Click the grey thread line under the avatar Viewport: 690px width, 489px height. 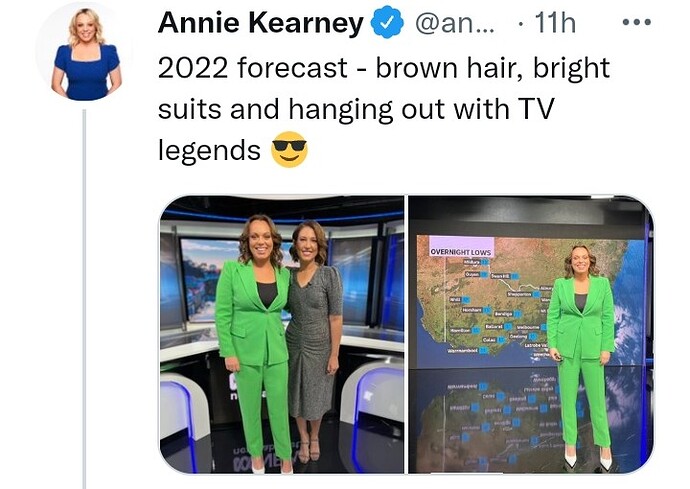[84, 299]
